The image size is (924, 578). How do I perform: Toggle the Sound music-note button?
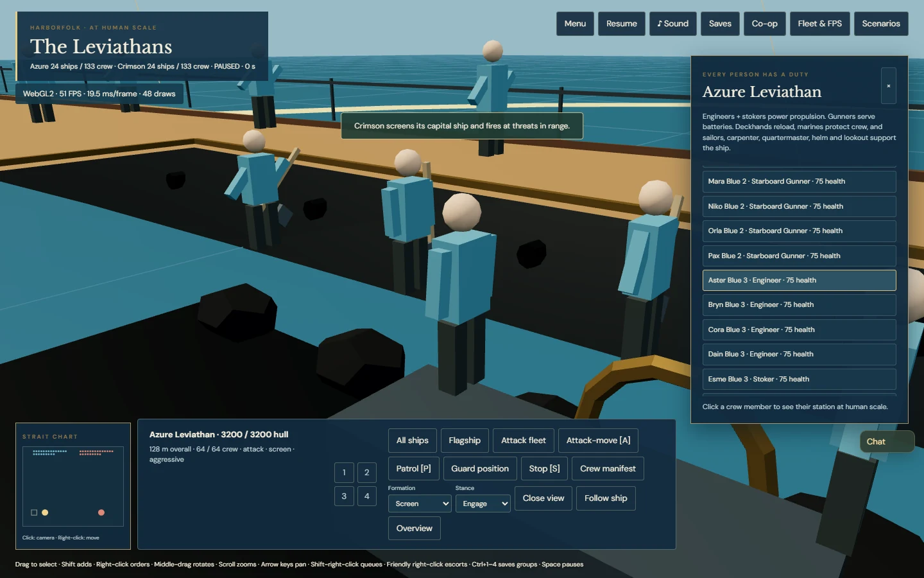(672, 24)
